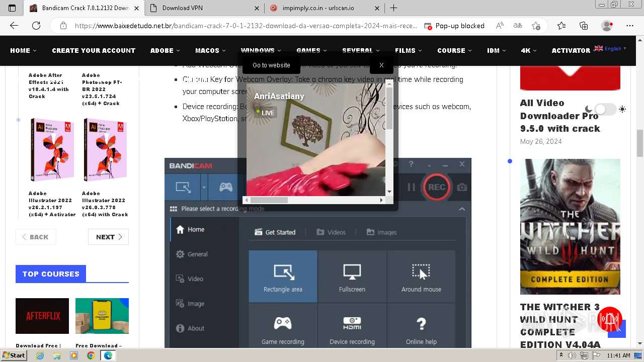Switch to impimply.co.in urlscan.io tab
Viewport: 644px width, 362px height.
[x=325, y=8]
